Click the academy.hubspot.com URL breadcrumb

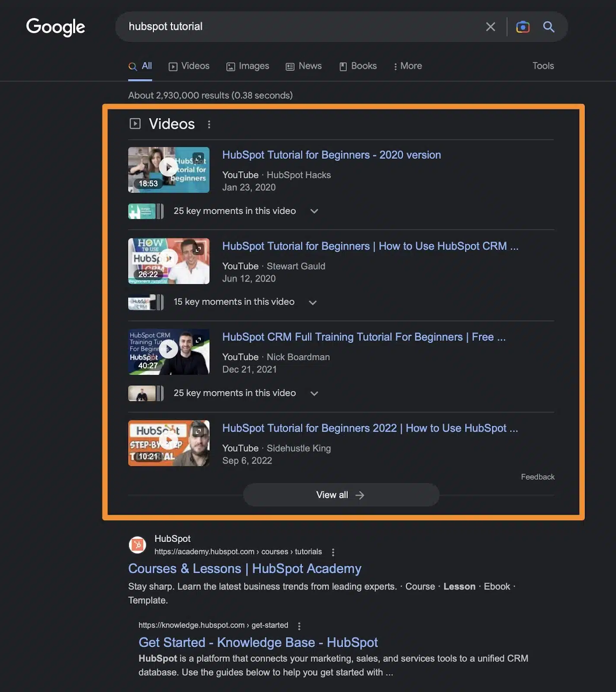click(238, 552)
